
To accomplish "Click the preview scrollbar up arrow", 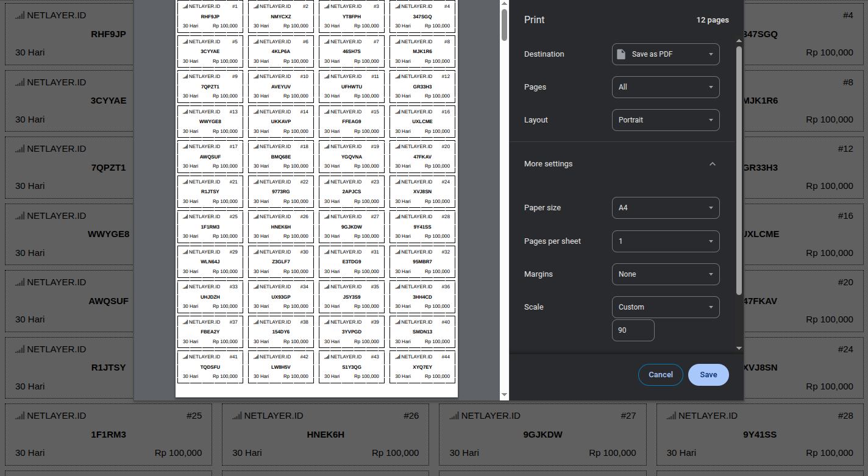I will click(504, 4).
